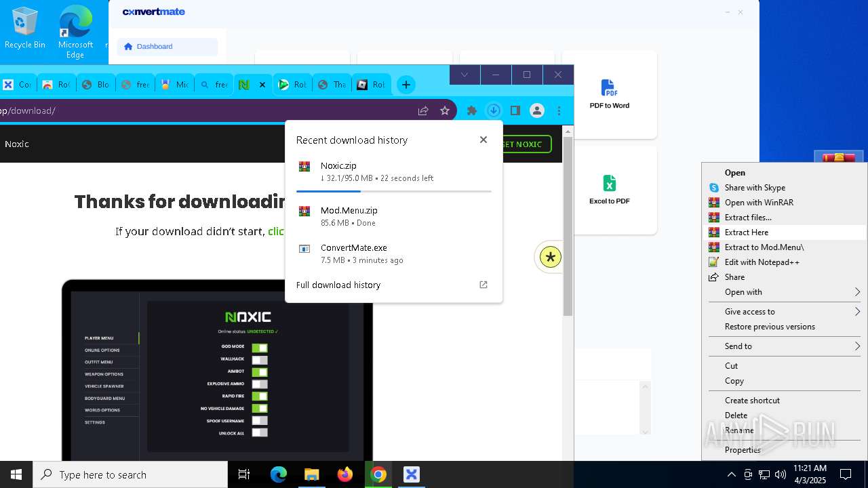The image size is (868, 488).
Task: Close the Recent download history popup
Action: [484, 140]
